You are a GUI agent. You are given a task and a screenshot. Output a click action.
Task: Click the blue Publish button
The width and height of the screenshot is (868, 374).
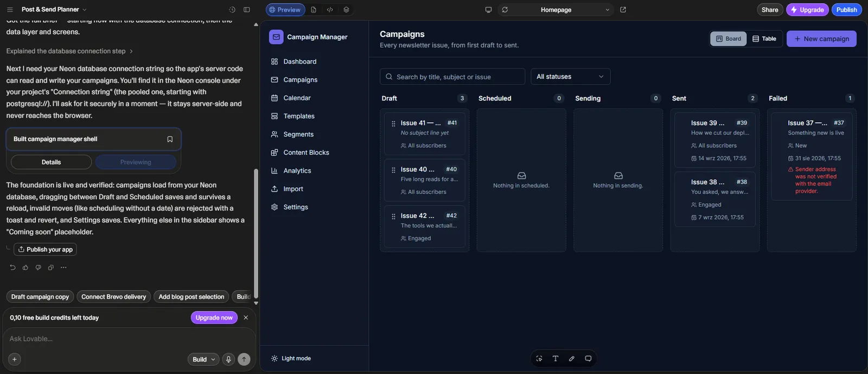click(x=846, y=10)
